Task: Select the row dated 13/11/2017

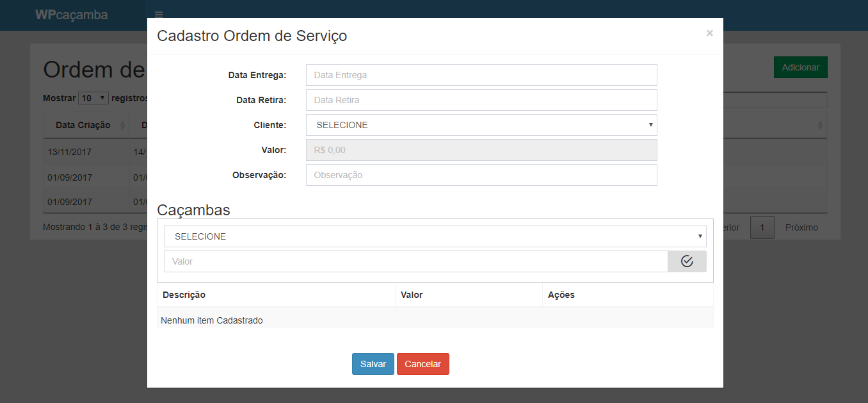Action: pyautogui.click(x=70, y=153)
